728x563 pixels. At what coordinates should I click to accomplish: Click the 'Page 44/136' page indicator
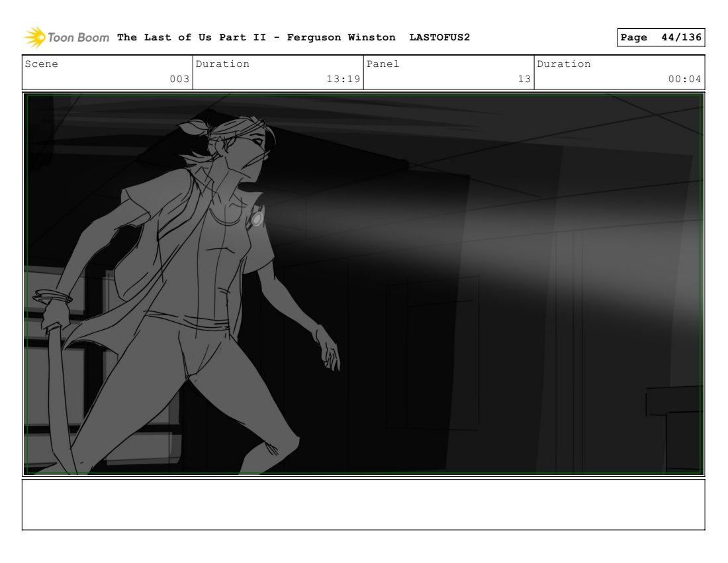point(660,37)
